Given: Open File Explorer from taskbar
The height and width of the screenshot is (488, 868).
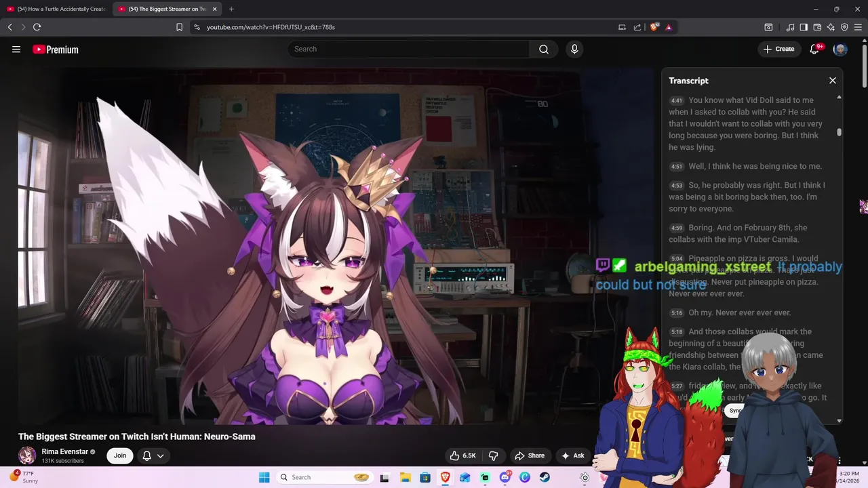Looking at the screenshot, I should (x=405, y=477).
